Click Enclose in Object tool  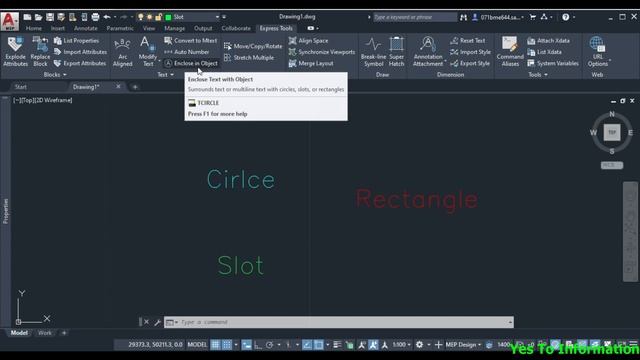(x=191, y=63)
